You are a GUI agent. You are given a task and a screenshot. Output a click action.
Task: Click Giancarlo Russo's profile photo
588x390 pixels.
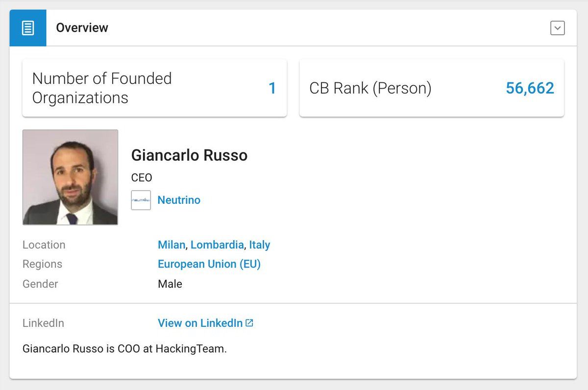[70, 177]
